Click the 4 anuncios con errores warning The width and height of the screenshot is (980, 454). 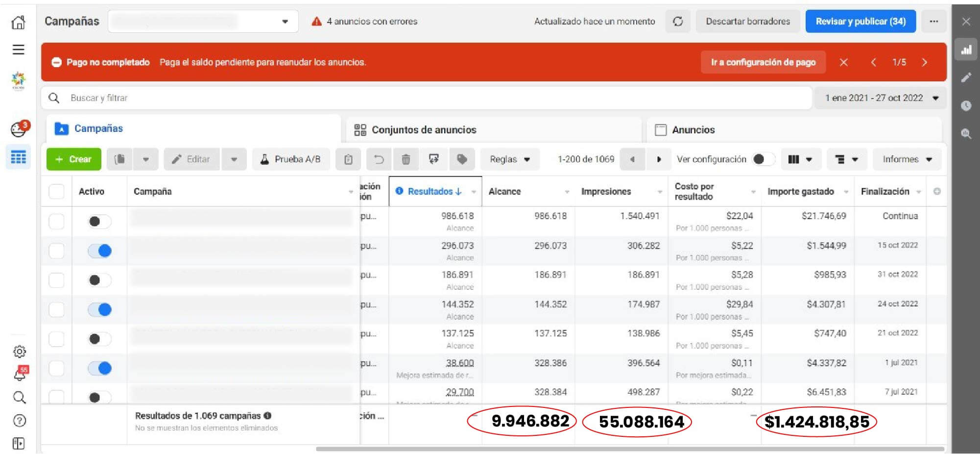[365, 22]
